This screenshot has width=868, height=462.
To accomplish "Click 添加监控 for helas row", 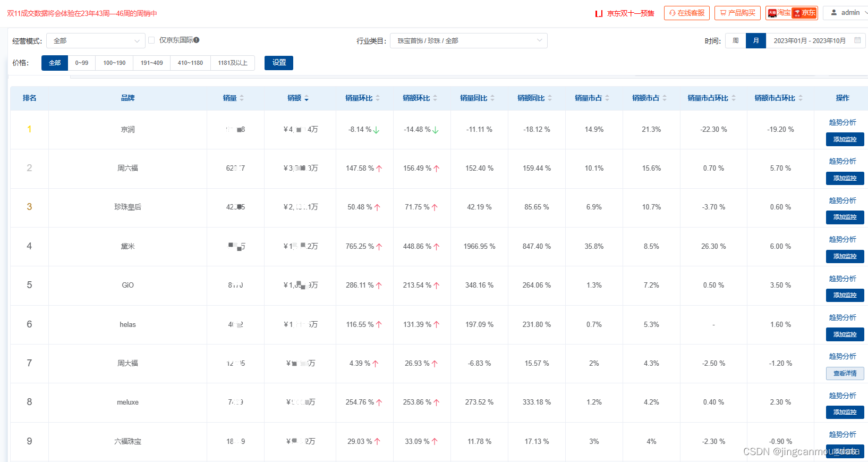I will pyautogui.click(x=845, y=334).
